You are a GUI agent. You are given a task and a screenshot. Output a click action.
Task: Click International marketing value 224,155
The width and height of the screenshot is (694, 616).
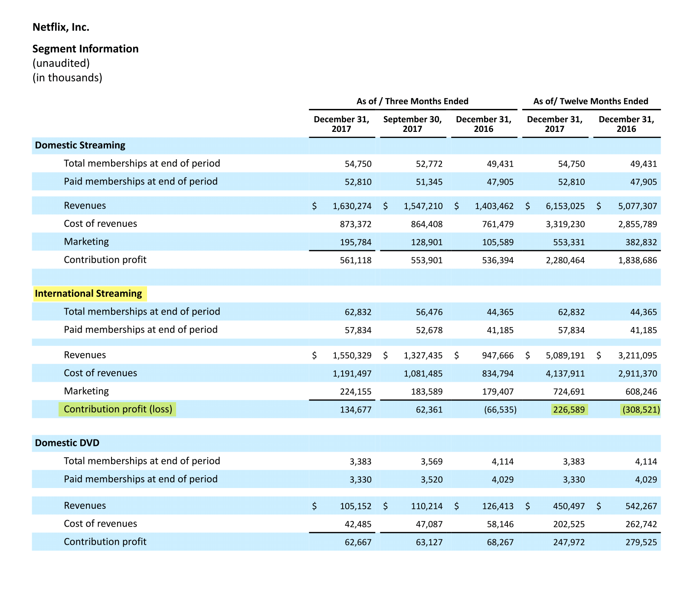point(356,392)
